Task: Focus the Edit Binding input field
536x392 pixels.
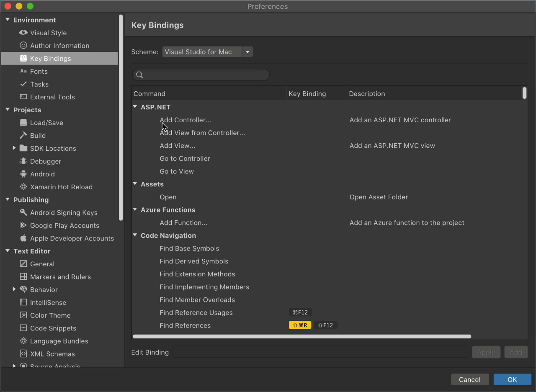Action: pyautogui.click(x=320, y=352)
